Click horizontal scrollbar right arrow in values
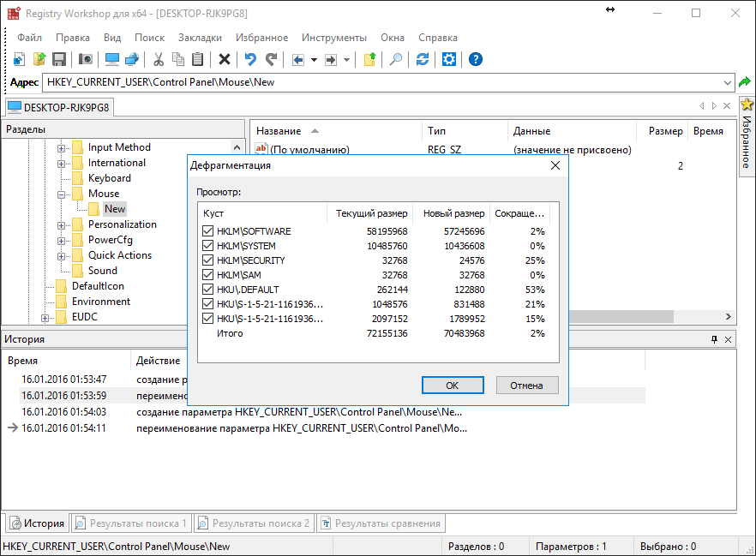The width and height of the screenshot is (756, 556). click(728, 316)
